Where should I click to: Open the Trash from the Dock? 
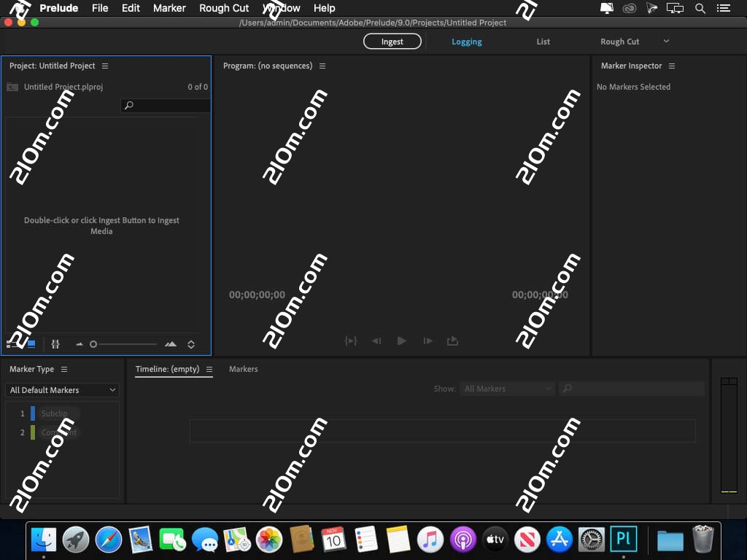click(703, 539)
